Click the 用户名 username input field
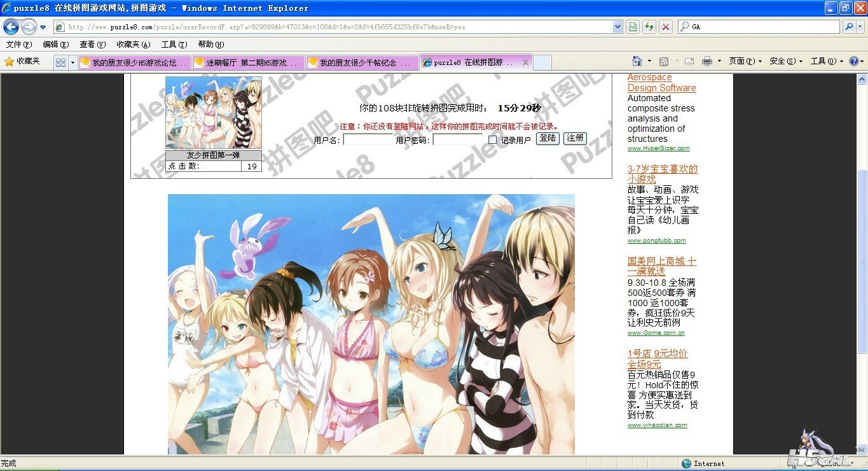This screenshot has width=868, height=471. [x=368, y=139]
